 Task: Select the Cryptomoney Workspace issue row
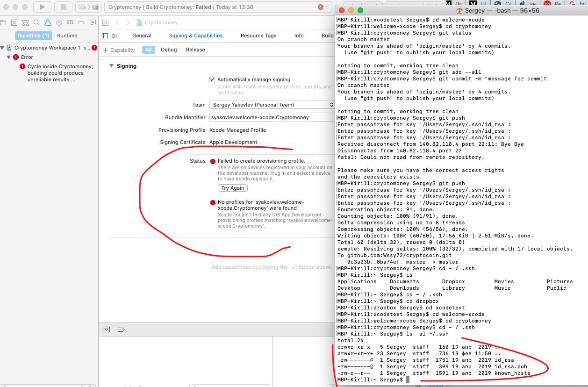point(49,48)
